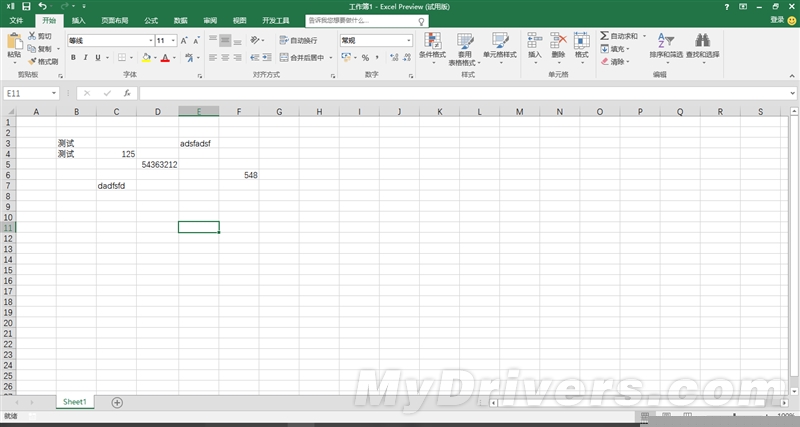Toggle Align Right for cell text
800x427 pixels.
click(237, 58)
